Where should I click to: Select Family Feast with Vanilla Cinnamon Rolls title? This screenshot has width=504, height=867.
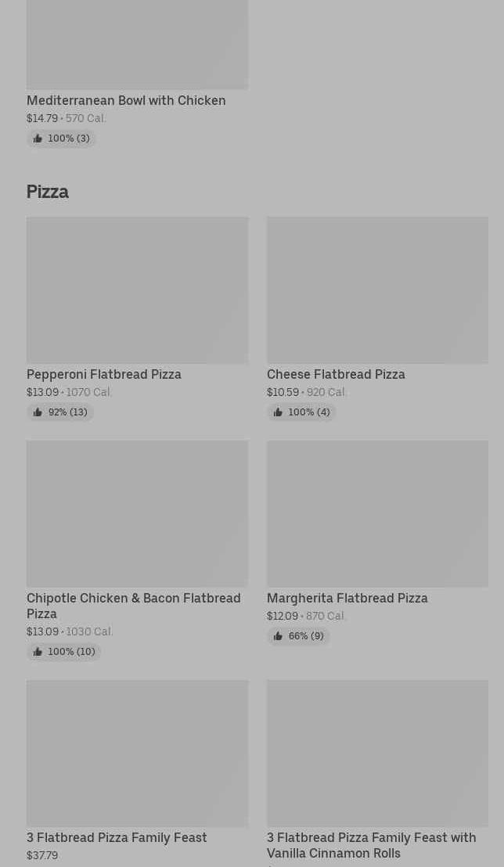click(371, 845)
